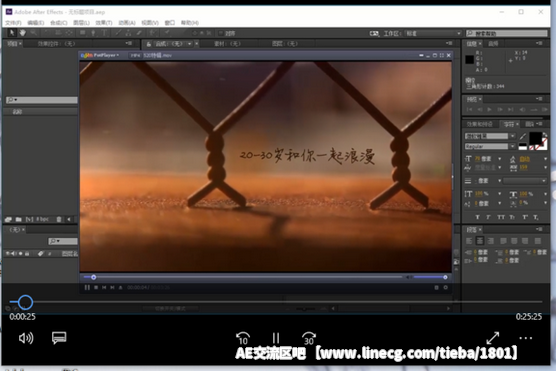This screenshot has height=372, width=559.
Task: Align paragraph text left
Action: click(469, 241)
